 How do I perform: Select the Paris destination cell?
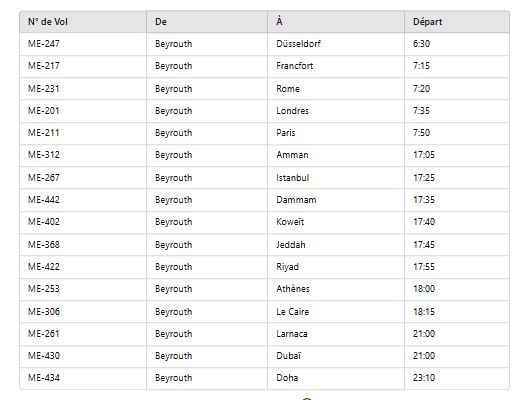click(336, 133)
